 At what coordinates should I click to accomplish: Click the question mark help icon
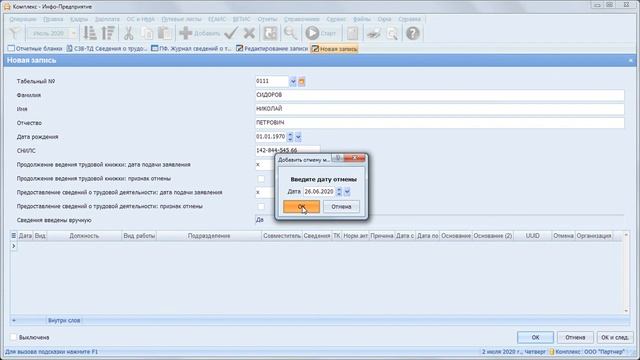(x=413, y=33)
